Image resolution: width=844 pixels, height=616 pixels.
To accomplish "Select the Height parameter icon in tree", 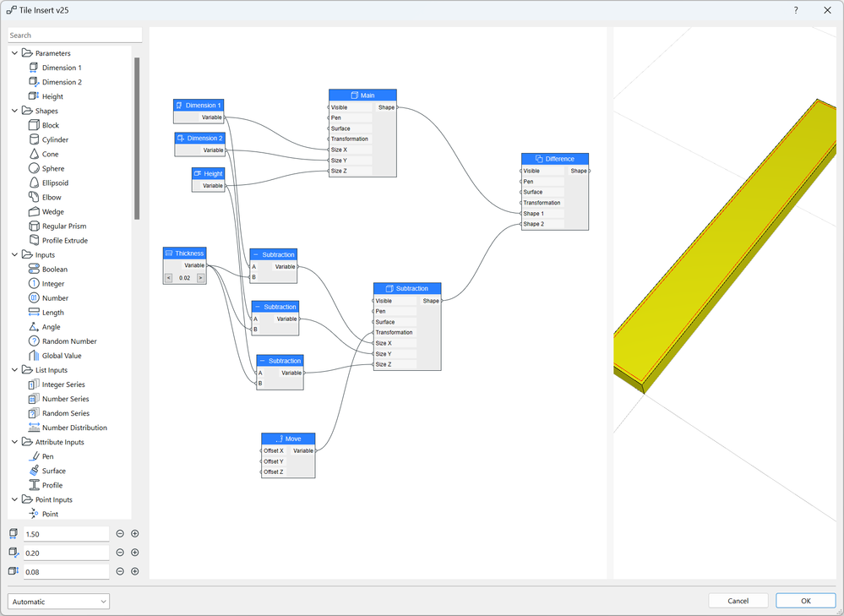I will [x=34, y=96].
